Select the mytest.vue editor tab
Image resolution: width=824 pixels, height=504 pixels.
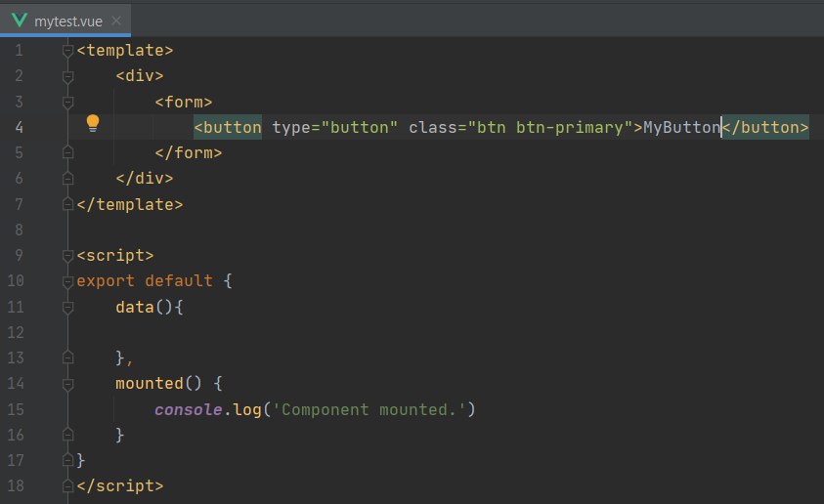65,21
